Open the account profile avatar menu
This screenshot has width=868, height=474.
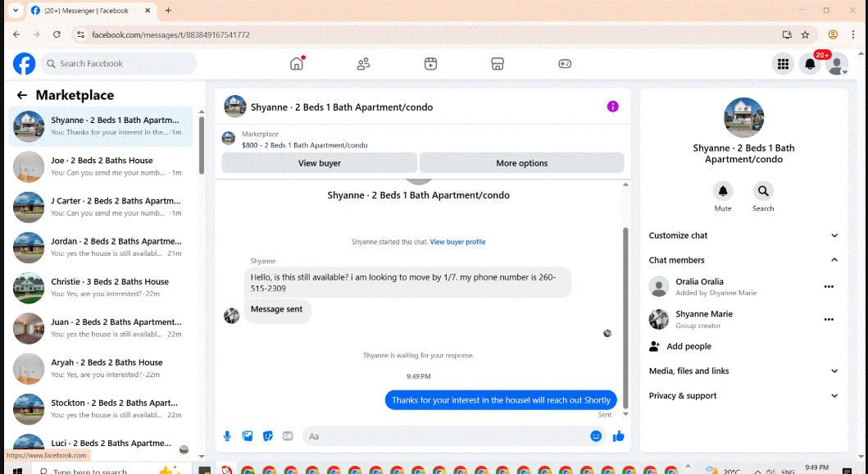pyautogui.click(x=837, y=64)
